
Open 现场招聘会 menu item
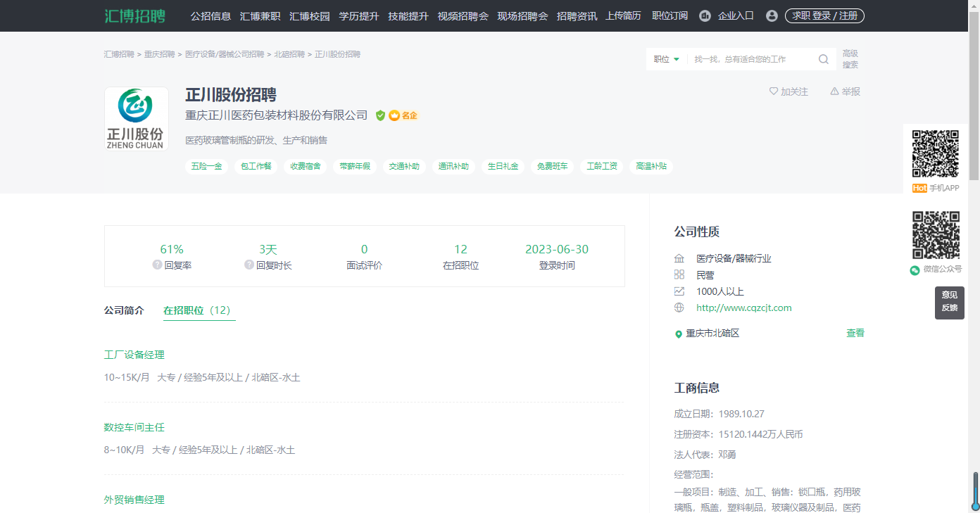click(x=522, y=15)
